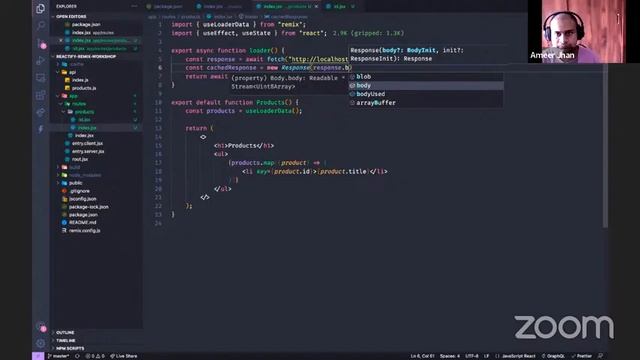Open id.jsx in the products folder
This screenshot has height=360, width=640.
tap(84, 120)
